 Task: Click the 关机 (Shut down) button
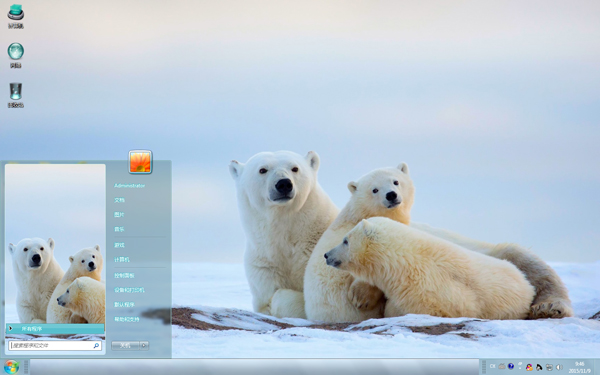click(125, 346)
